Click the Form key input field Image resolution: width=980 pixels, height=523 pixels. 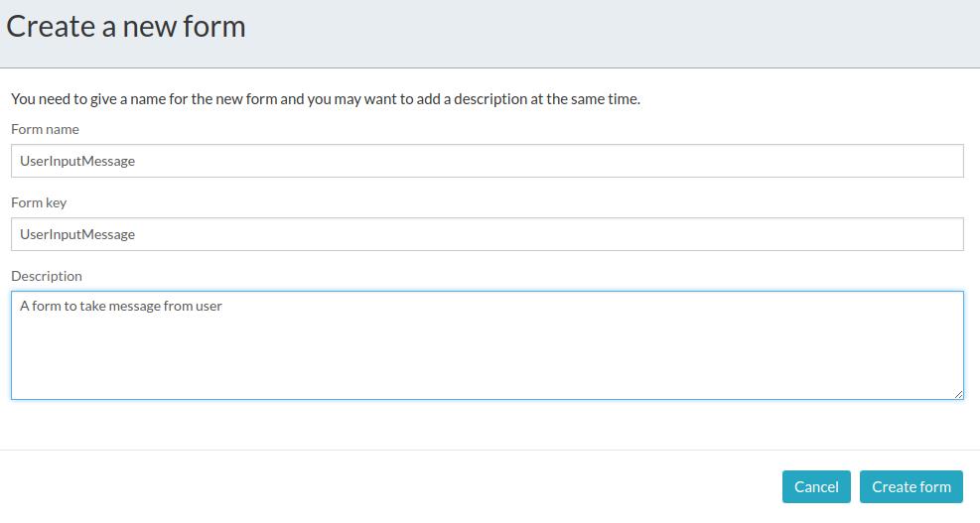click(487, 234)
